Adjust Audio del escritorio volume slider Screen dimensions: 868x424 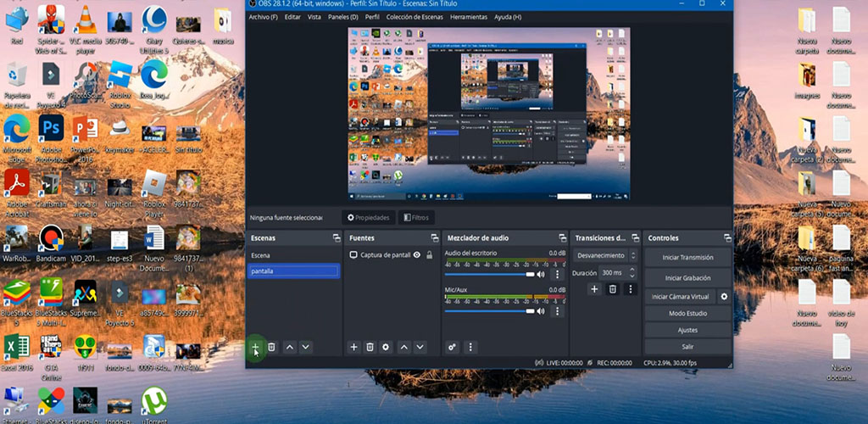click(x=489, y=275)
